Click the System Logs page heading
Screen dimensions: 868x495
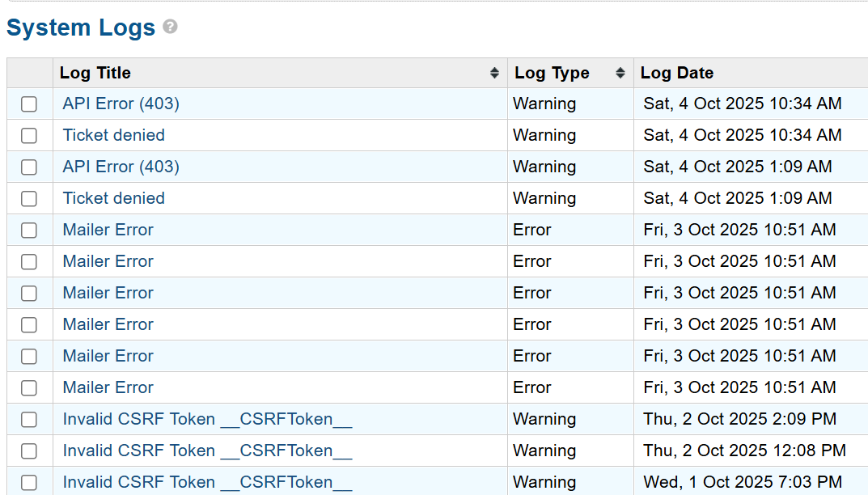(81, 27)
